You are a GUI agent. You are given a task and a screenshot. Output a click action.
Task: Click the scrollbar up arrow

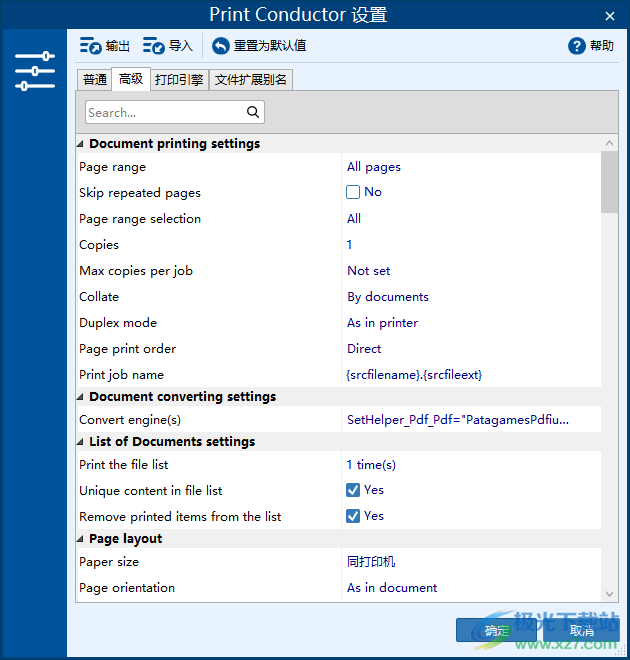pyautogui.click(x=609, y=144)
